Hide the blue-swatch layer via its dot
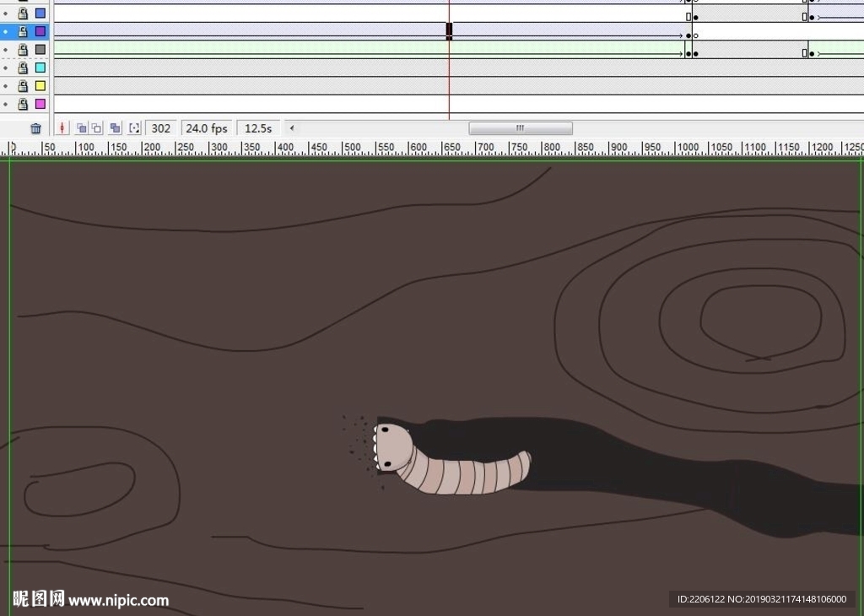Screen dimensions: 864x616 pos(6,14)
